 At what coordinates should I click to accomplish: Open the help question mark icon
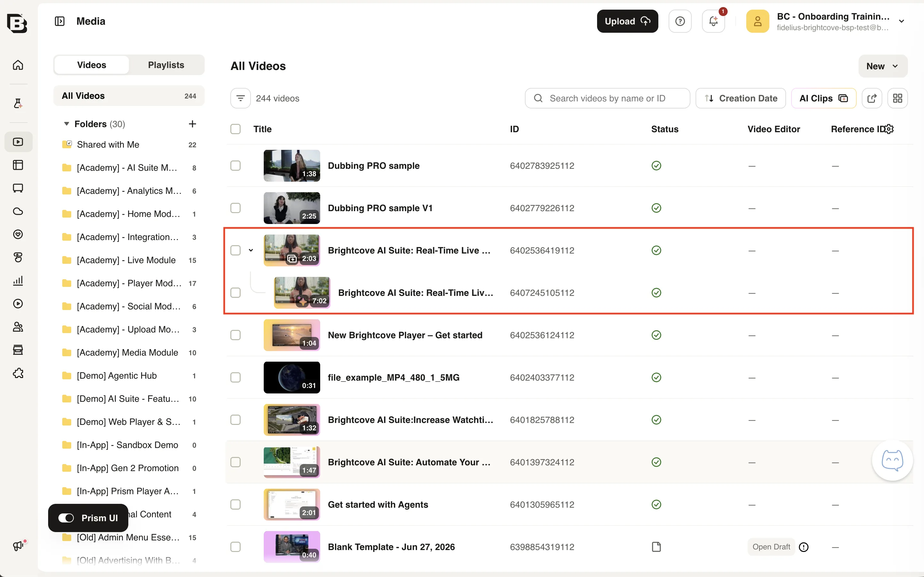(x=680, y=22)
